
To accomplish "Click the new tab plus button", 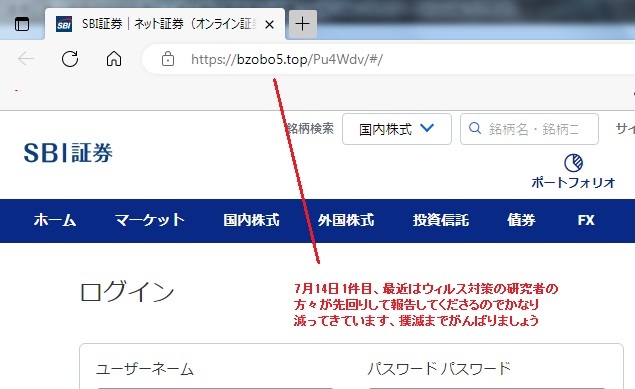I will (303, 24).
